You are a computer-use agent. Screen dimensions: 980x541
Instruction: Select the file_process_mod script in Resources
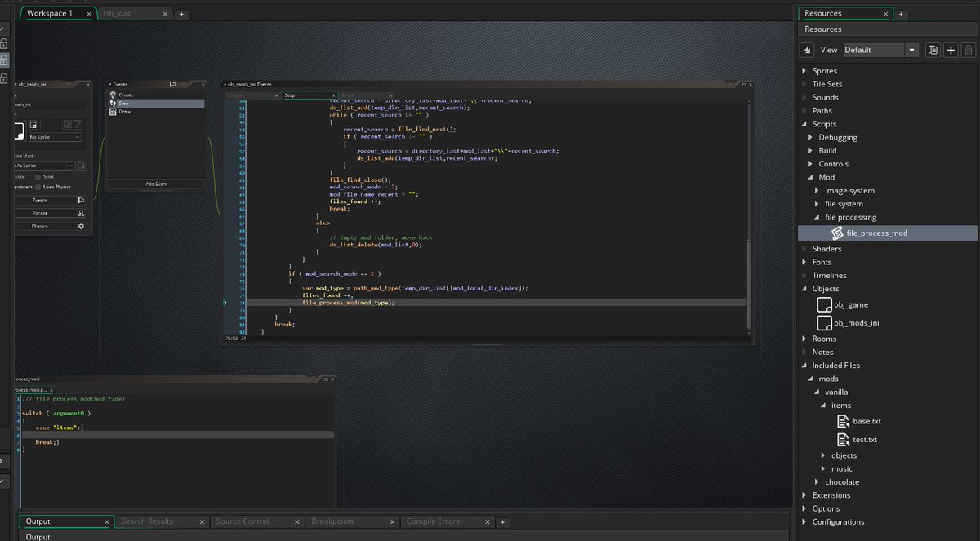(878, 233)
